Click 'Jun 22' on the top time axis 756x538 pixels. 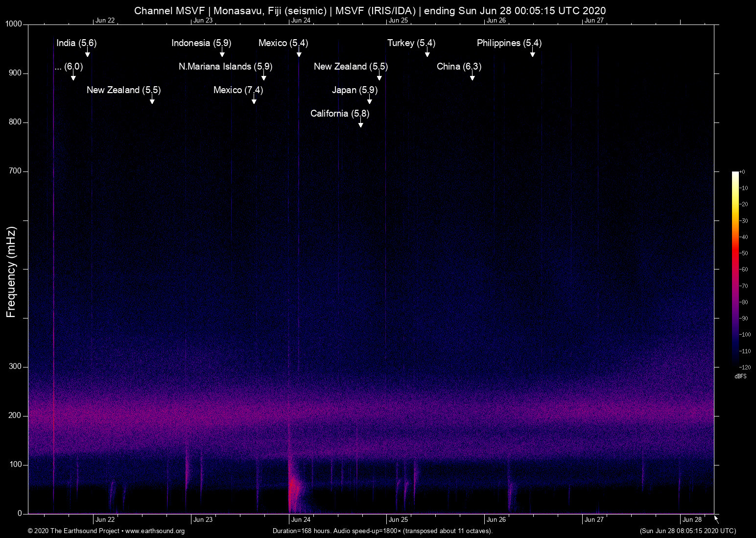pos(105,21)
